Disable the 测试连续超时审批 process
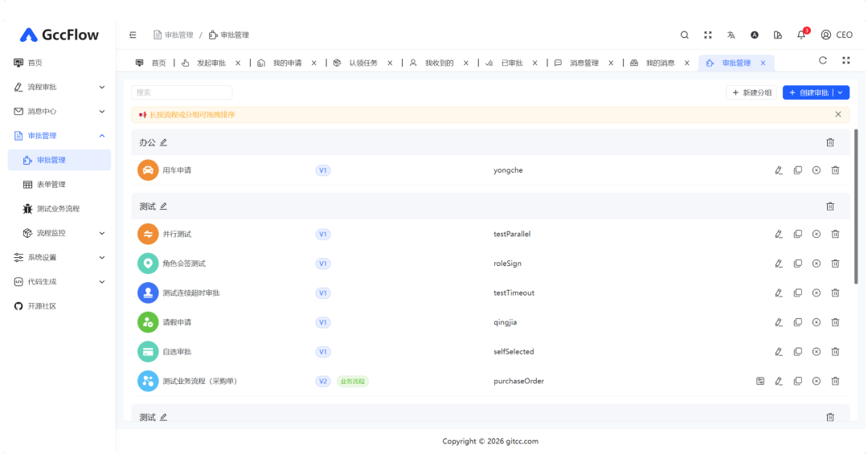Viewport: 868px width, 462px height. pos(817,292)
